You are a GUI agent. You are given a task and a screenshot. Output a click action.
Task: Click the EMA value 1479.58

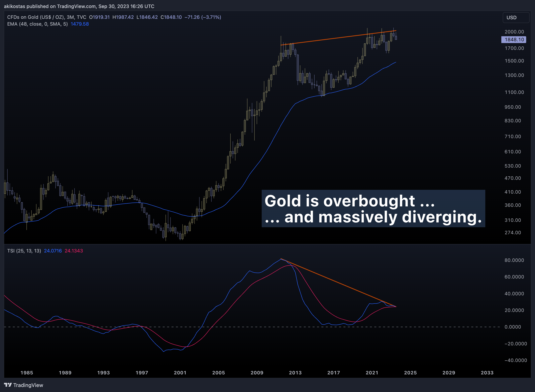80,24
